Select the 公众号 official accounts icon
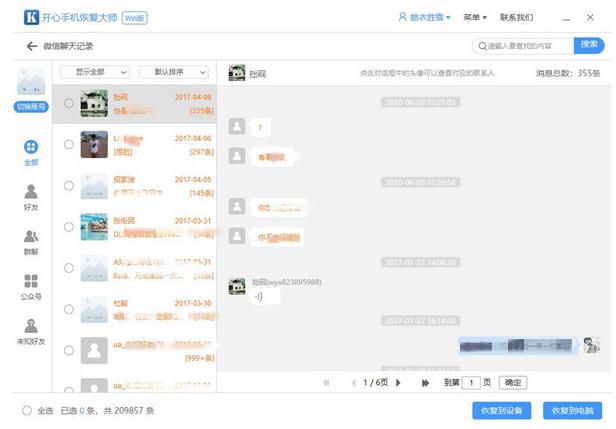Image resolution: width=616 pixels, height=429 pixels. (x=31, y=281)
